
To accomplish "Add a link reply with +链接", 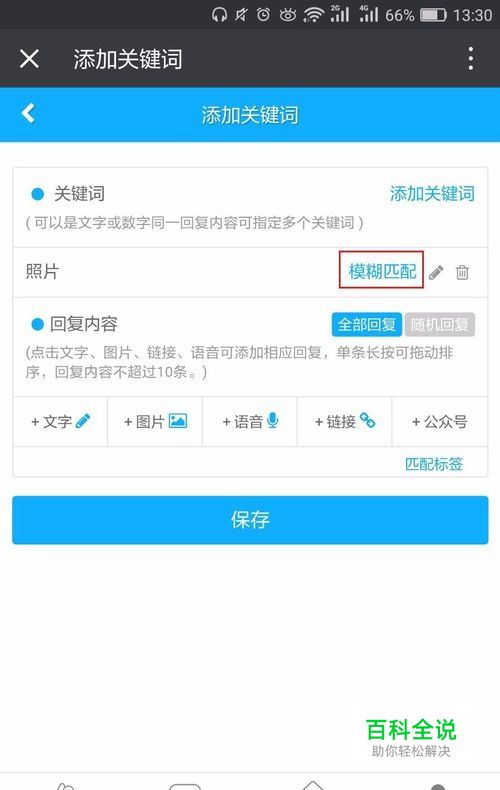I will 345,421.
